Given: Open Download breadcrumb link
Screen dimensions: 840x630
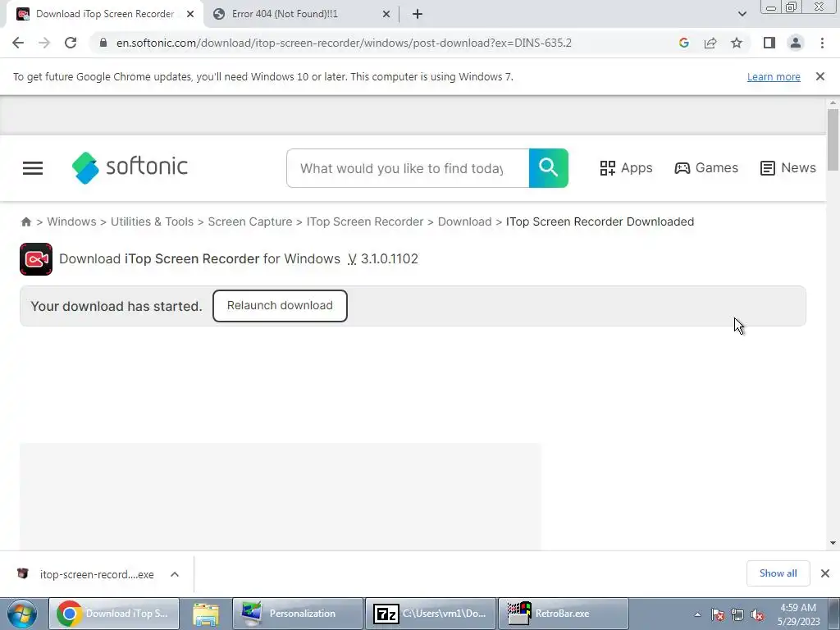Looking at the screenshot, I should 464,221.
